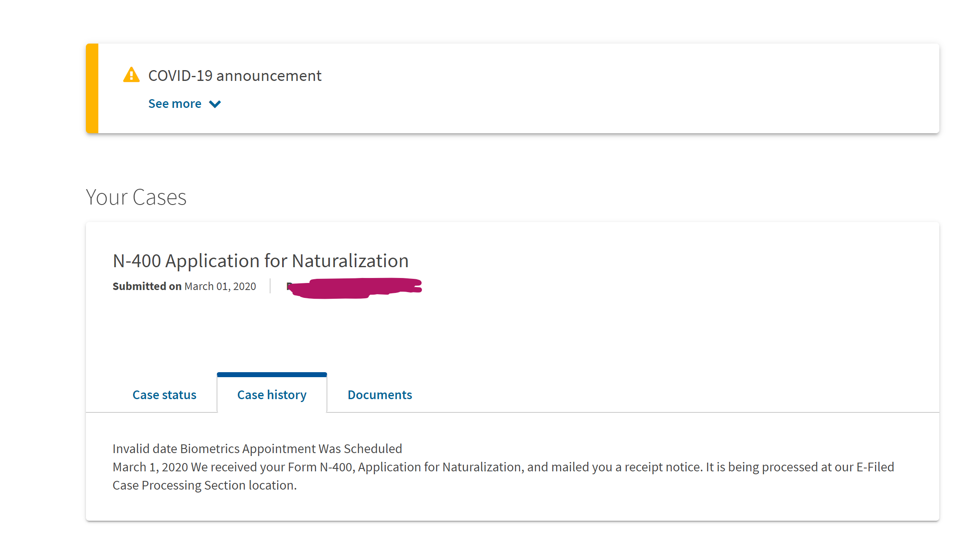The height and width of the screenshot is (551, 980).
Task: Select the Invalid date Biometrics Appointment entry
Action: point(257,449)
